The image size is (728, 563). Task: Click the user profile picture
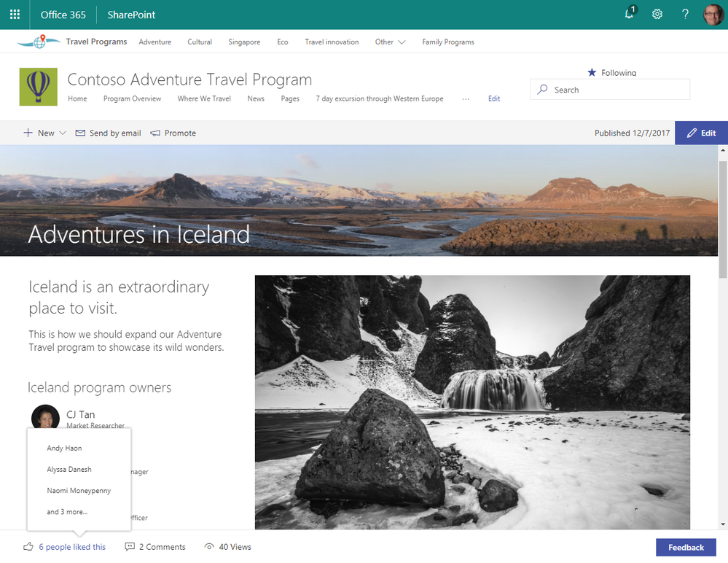713,15
